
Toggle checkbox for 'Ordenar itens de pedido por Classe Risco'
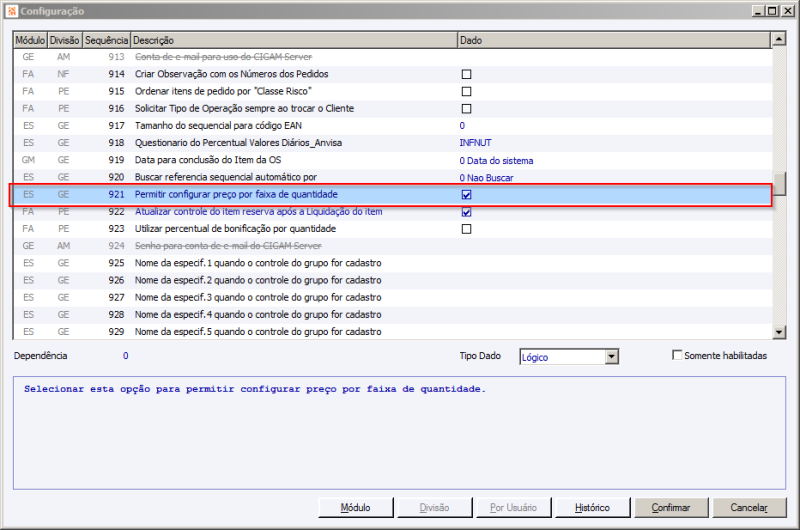466,92
